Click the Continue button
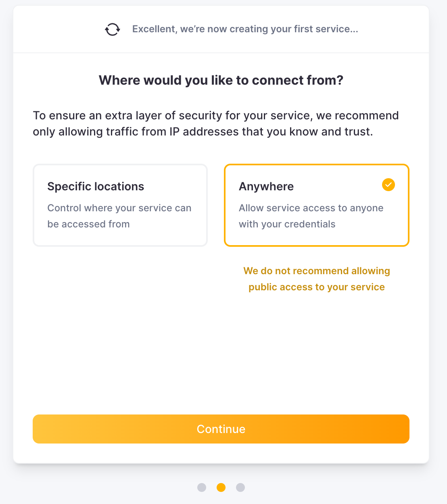This screenshot has width=447, height=504. point(221,429)
